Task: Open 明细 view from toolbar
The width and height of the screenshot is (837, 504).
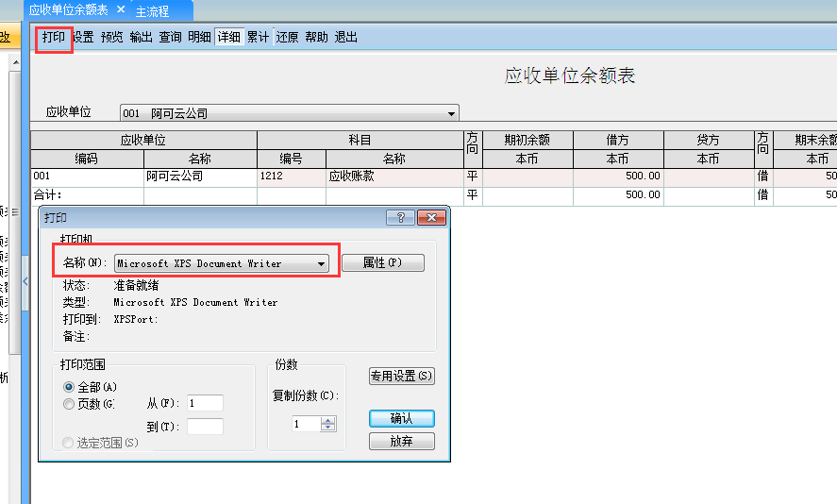Action: click(x=200, y=37)
